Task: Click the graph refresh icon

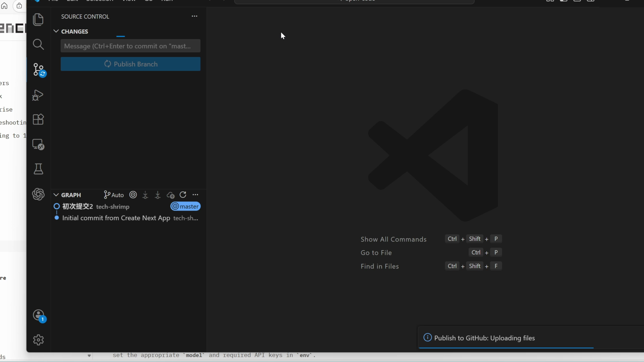Action: click(183, 195)
